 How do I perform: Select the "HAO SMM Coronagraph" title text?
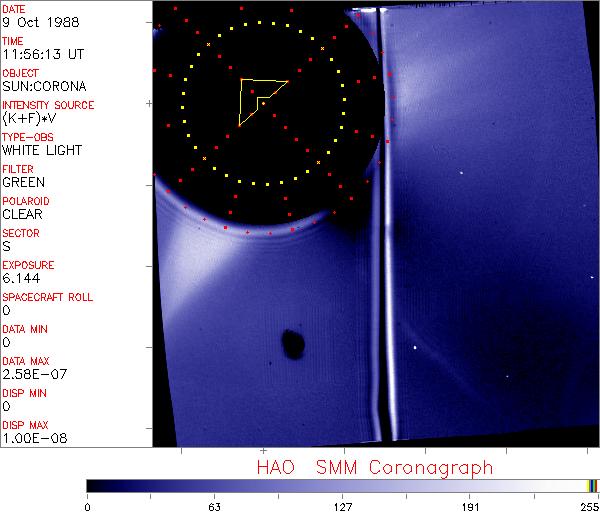pos(374,467)
